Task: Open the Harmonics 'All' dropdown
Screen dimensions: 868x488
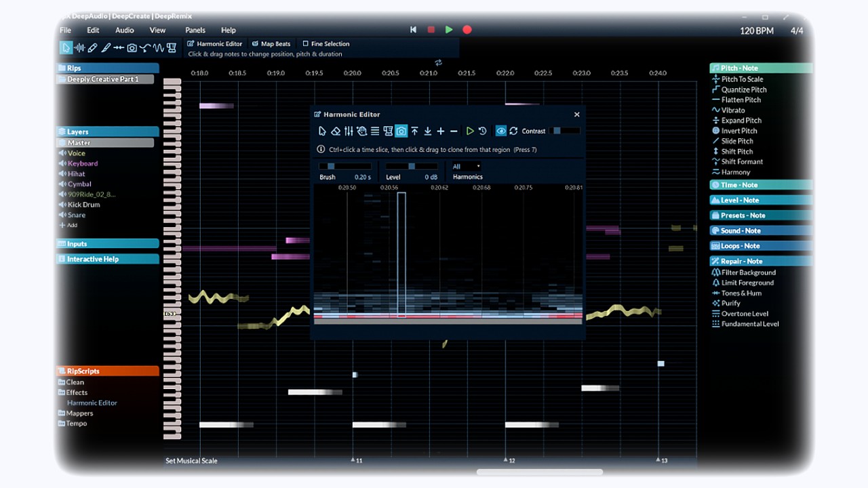Action: (467, 166)
